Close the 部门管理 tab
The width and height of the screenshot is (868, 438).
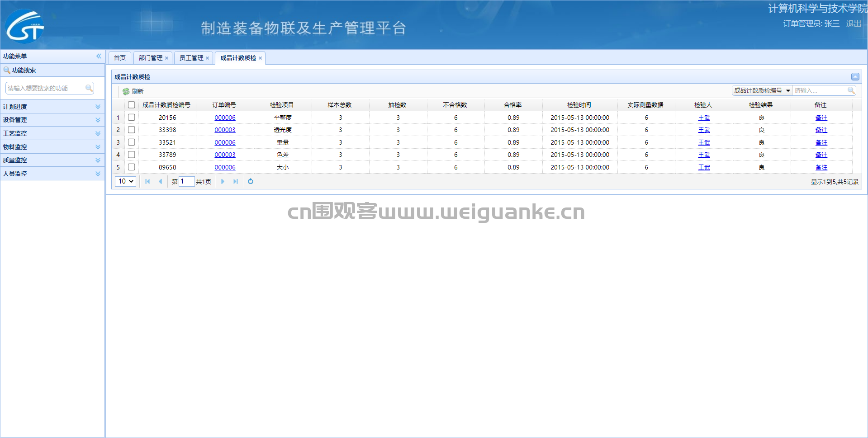(x=166, y=58)
